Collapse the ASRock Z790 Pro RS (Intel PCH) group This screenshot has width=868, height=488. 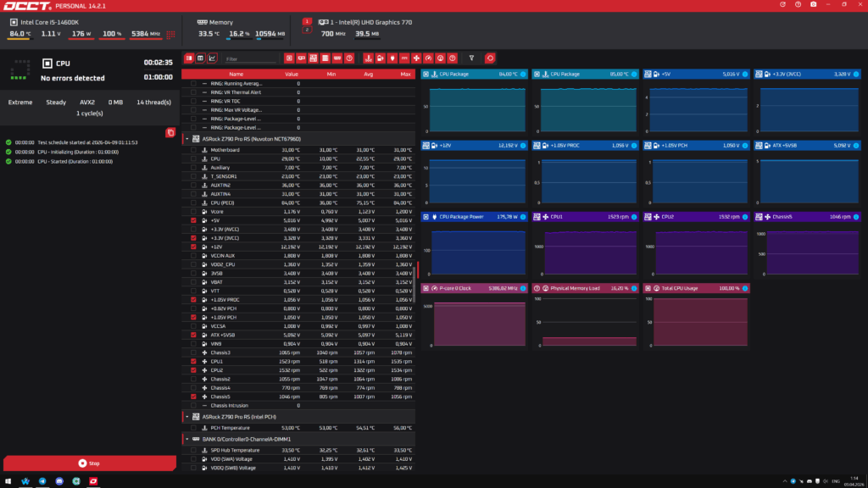point(187,417)
